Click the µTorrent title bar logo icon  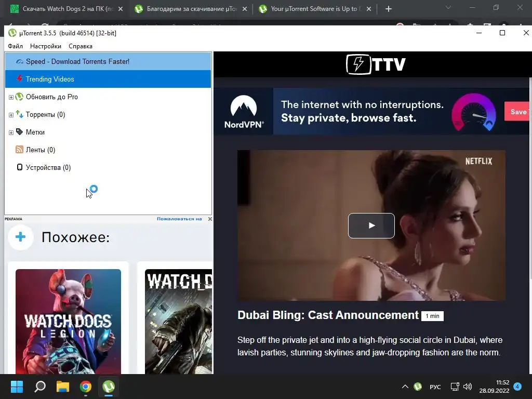[12, 33]
